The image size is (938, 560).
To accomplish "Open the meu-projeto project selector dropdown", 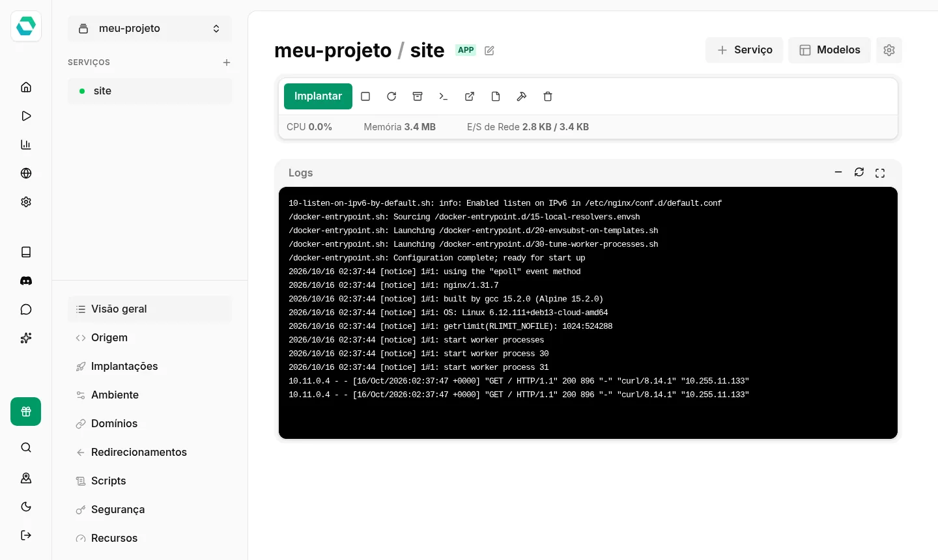I will click(150, 29).
